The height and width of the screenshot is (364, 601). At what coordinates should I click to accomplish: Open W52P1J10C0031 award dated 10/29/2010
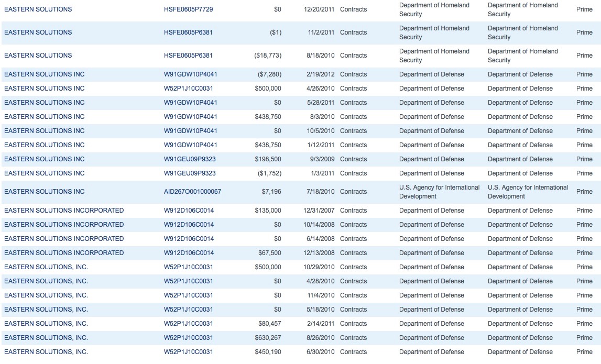[x=188, y=267]
